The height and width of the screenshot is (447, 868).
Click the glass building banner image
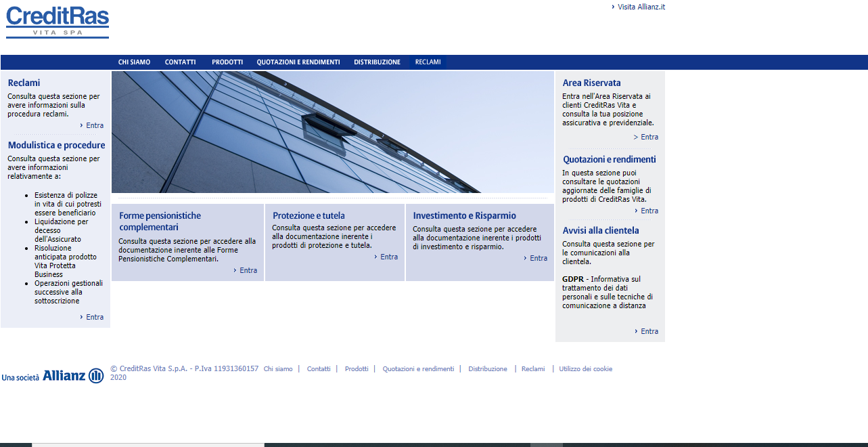click(332, 132)
